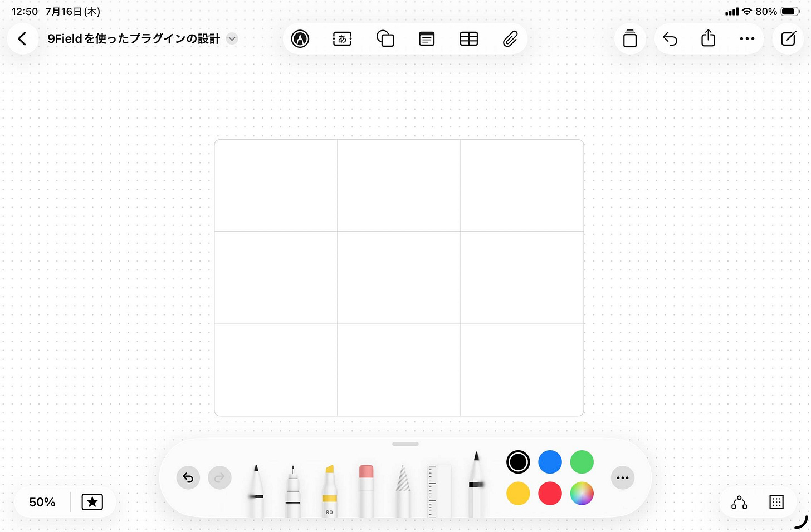
Task: Collapse the tool palette handle
Action: pos(405,444)
